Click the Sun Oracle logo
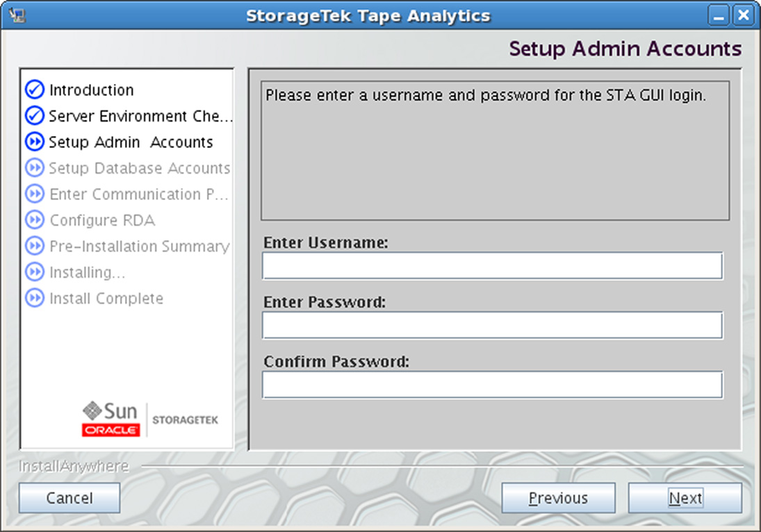The image size is (761, 532). point(111,419)
